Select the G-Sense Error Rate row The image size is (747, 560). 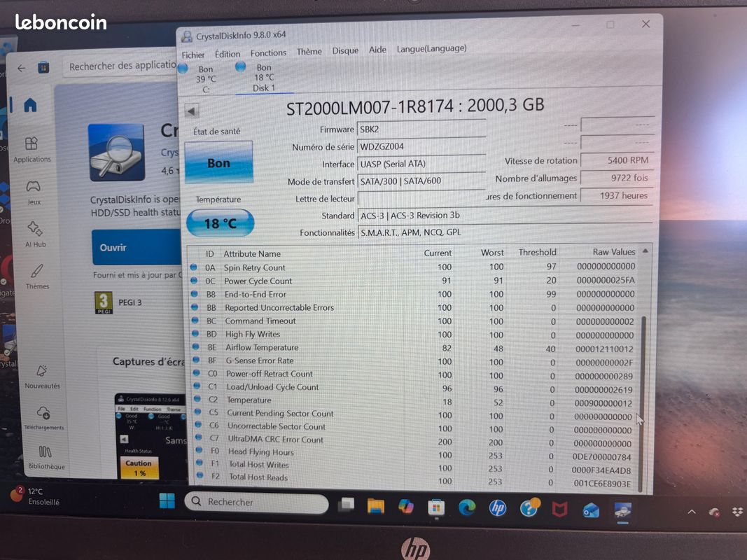point(414,361)
